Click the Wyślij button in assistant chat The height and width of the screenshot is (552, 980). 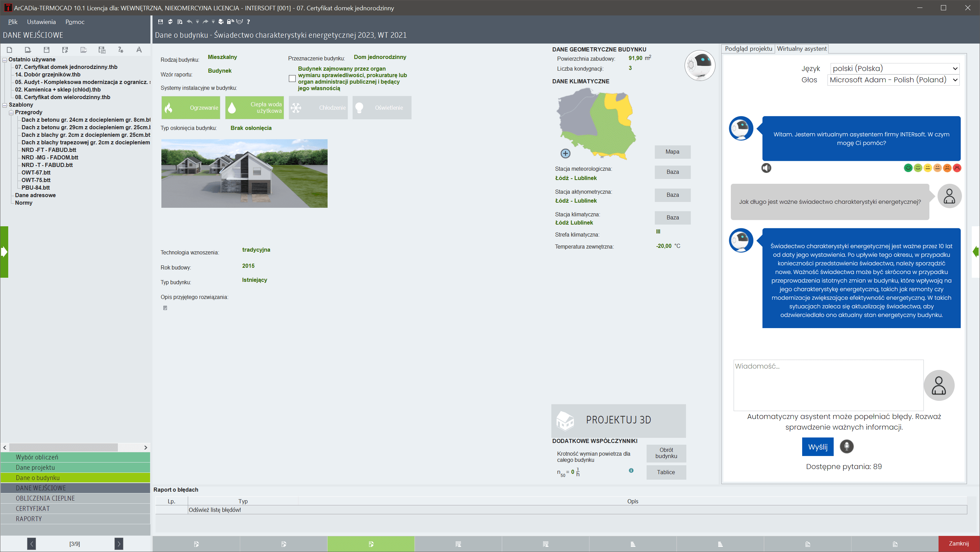818,446
